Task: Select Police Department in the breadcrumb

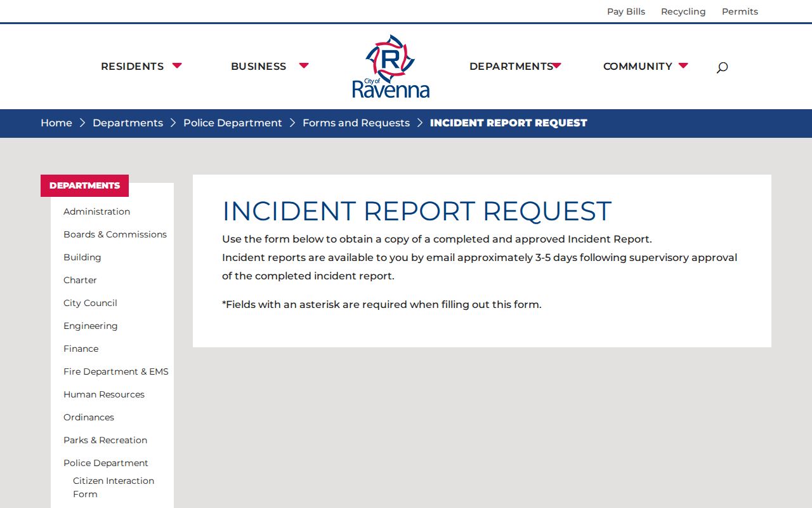Action: [233, 123]
